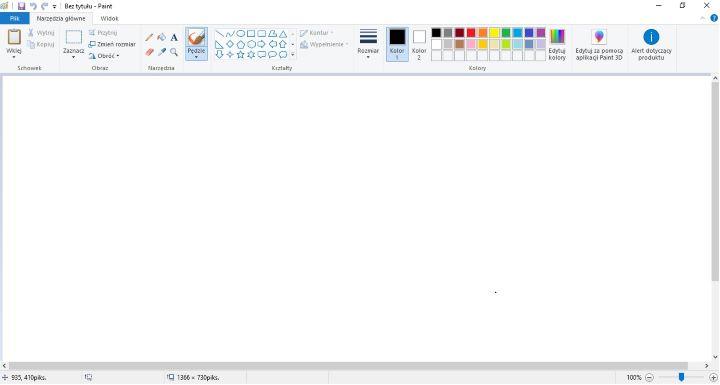Click Edytuj kolory button
720x385 pixels.
coord(557,45)
